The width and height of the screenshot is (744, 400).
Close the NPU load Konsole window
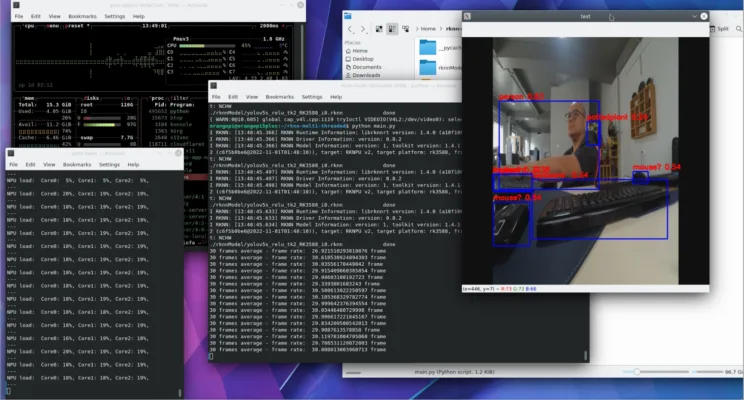coord(178,153)
